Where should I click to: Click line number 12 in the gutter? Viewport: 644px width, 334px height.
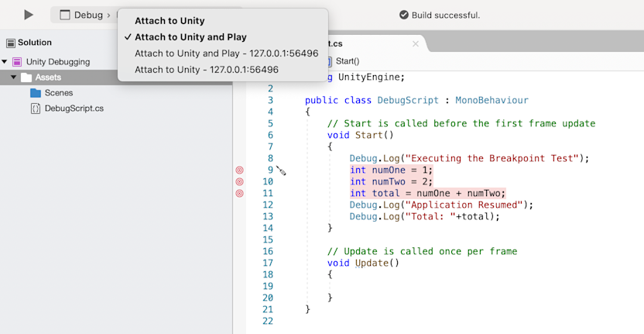pyautogui.click(x=267, y=205)
